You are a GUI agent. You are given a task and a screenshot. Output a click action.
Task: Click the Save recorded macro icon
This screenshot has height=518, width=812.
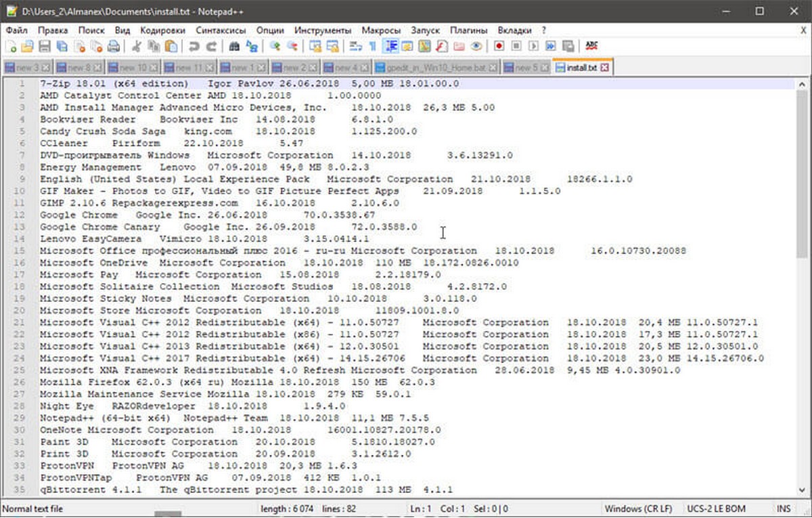tap(568, 46)
